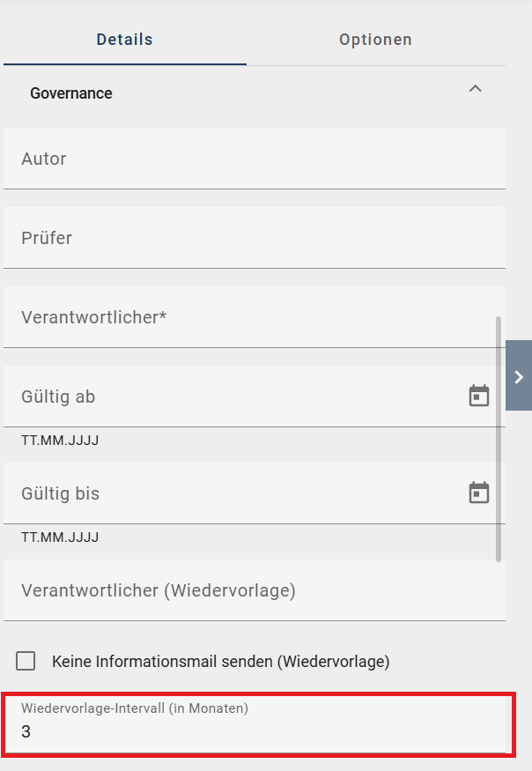Switch to the Optionen tab
This screenshot has height=771, width=532.
375,39
